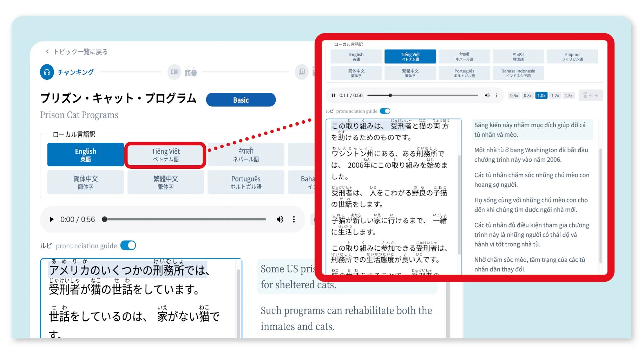Select 繁體中文 in the zoomed panel
Viewport: 644px width, 353px height.
pos(410,73)
